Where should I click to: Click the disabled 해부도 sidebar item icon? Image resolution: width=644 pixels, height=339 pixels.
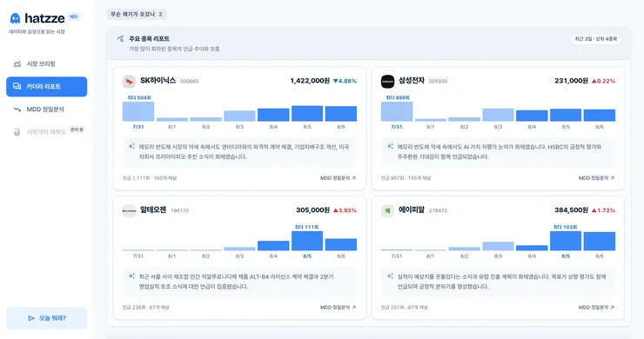point(17,132)
